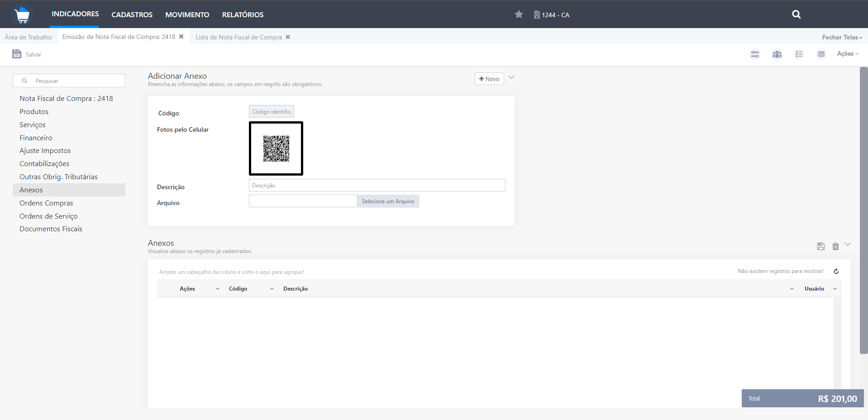Open Produtos section in sidebar
This screenshot has width=868, height=420.
click(x=34, y=111)
